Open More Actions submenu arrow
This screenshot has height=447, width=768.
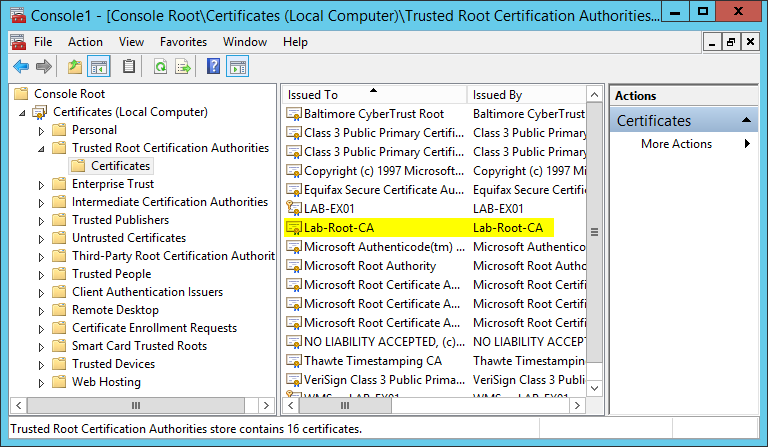747,143
